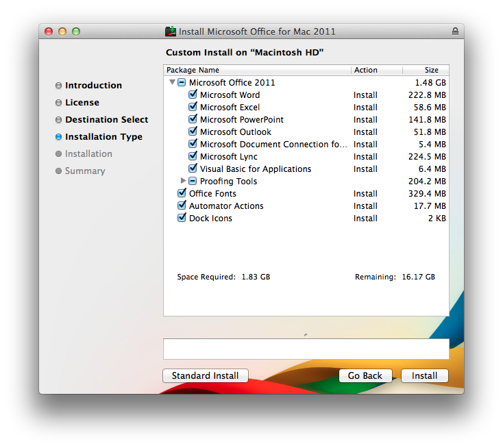Viewport: 503px width, 448px height.
Task: Click the Go Back button
Action: [365, 375]
